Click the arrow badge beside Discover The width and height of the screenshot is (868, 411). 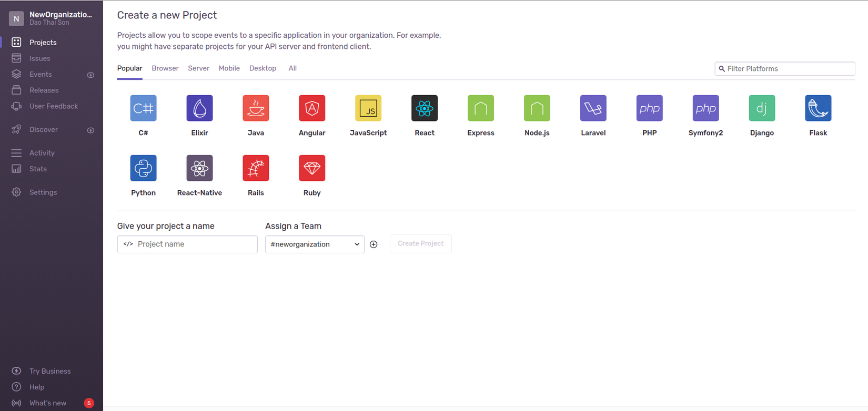[90, 130]
